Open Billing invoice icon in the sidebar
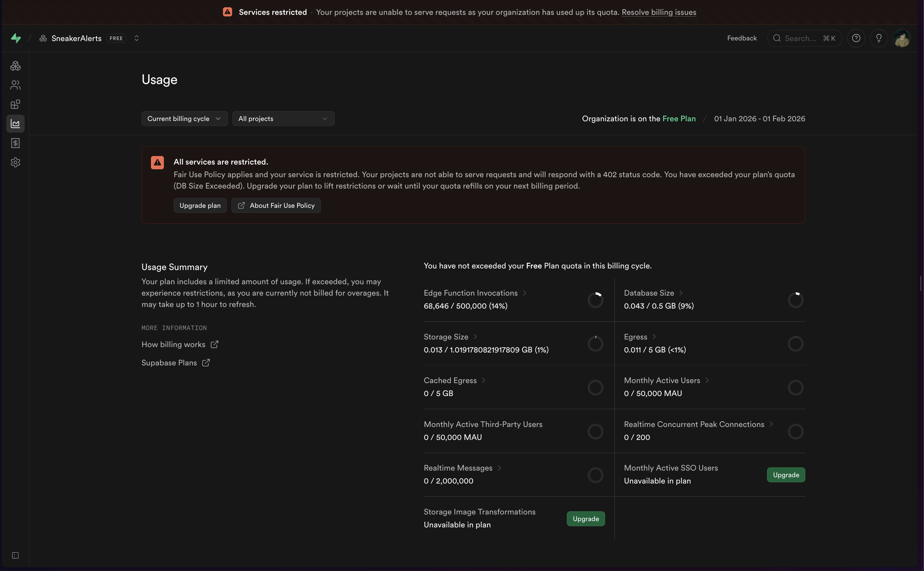 click(15, 143)
